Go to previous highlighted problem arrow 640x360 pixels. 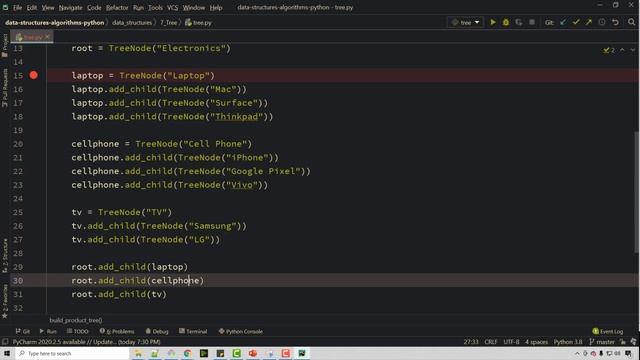[622, 50]
